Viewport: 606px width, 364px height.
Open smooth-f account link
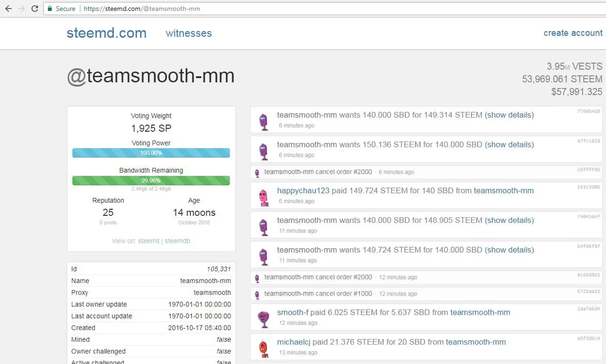coord(293,312)
